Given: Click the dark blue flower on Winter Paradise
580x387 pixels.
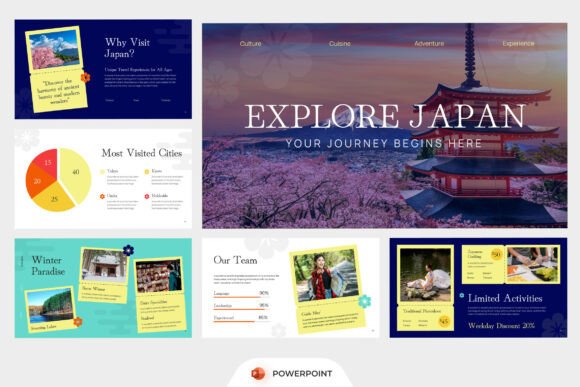Looking at the screenshot, I should pos(128,250).
